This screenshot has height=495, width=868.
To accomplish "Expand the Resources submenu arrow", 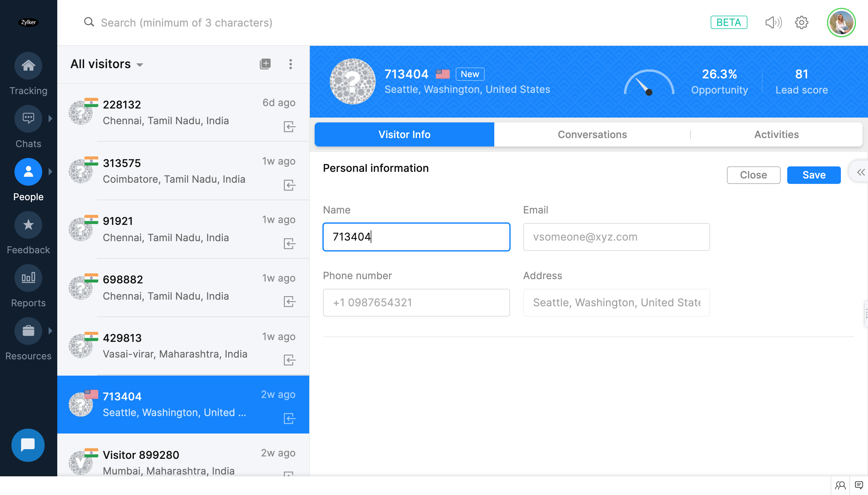I will click(50, 331).
